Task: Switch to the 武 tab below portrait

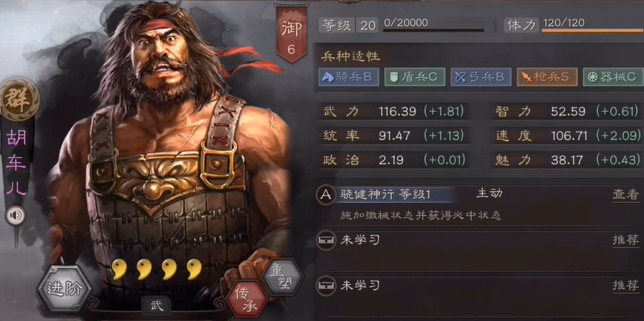Action: [x=156, y=306]
